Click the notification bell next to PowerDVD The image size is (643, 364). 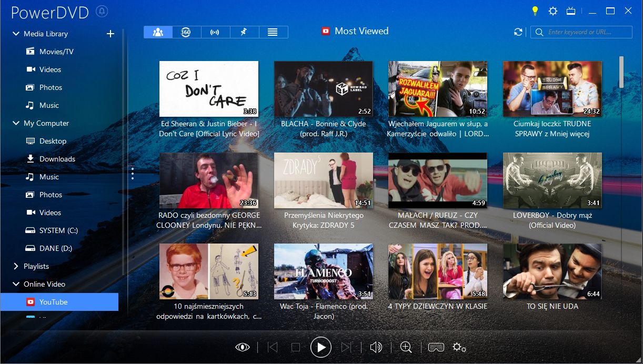pyautogui.click(x=102, y=11)
